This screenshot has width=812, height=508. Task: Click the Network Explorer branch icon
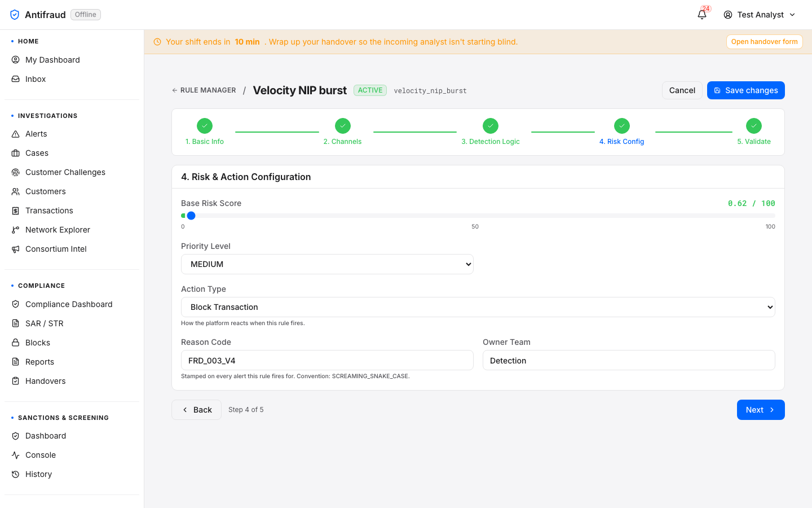[16, 230]
